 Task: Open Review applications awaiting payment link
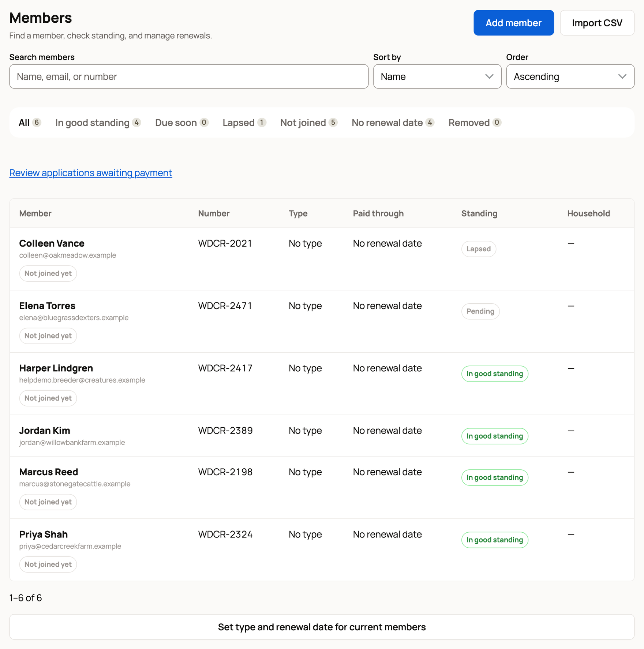[x=91, y=173]
